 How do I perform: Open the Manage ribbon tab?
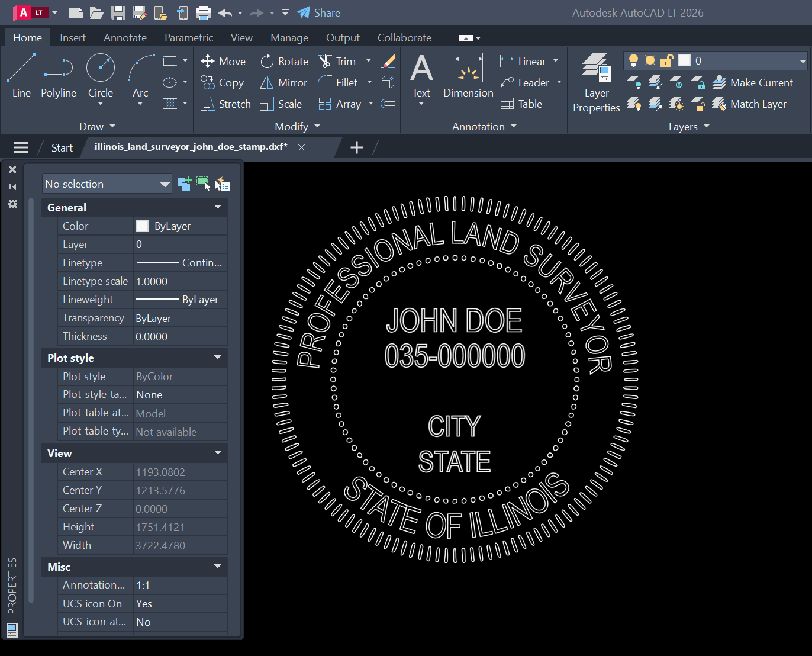click(x=289, y=37)
